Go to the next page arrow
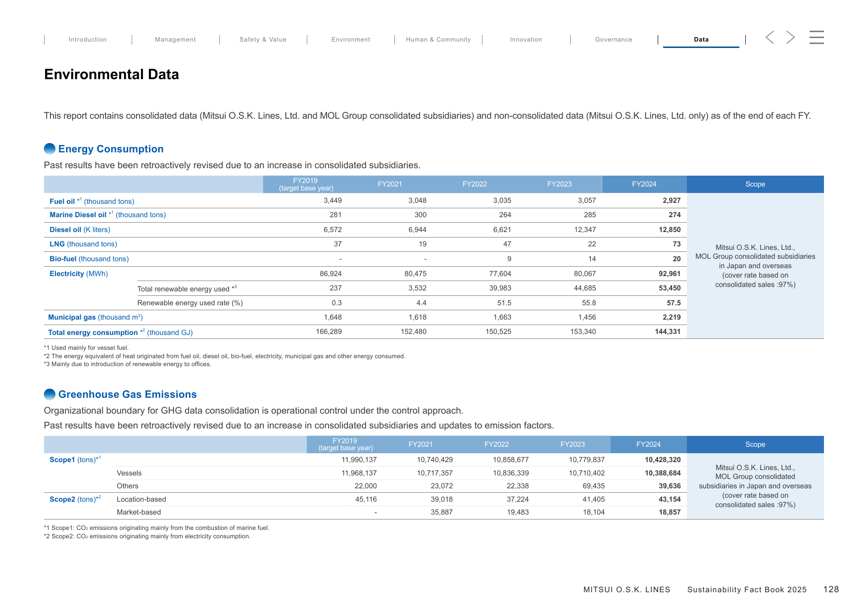The image size is (868, 614). click(x=790, y=37)
